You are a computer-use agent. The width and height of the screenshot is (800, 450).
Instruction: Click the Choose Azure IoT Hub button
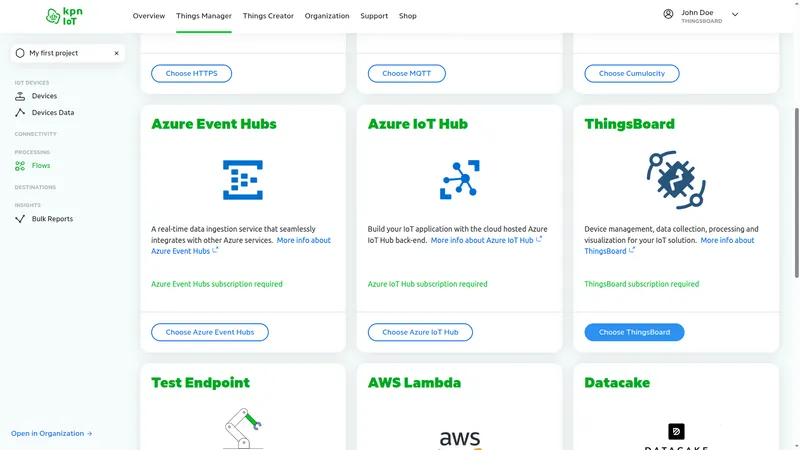click(x=420, y=332)
